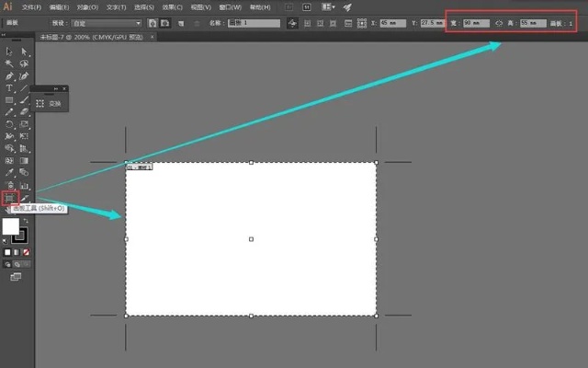Select the Mesh tool

[9, 161]
